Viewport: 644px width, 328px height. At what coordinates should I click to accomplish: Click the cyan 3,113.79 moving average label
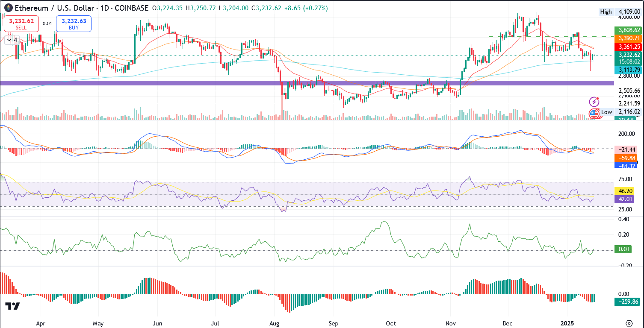click(628, 70)
